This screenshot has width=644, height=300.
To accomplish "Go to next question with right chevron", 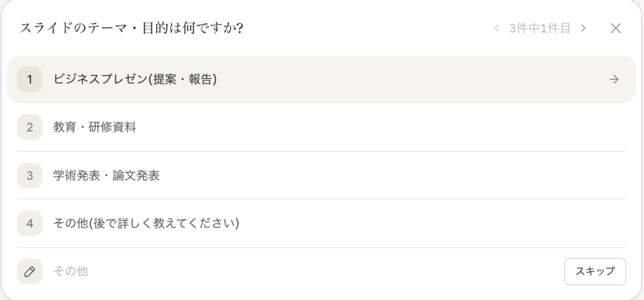I will (x=584, y=28).
